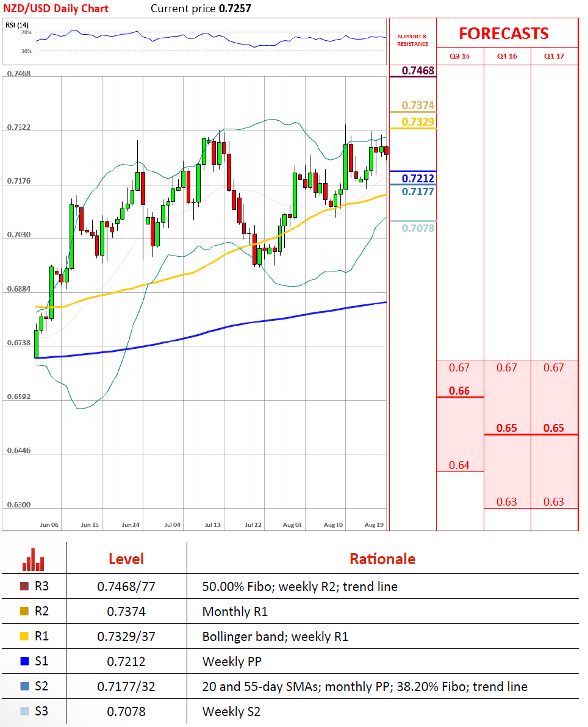The image size is (588, 727).
Task: Click the Level column header
Action: (x=126, y=559)
